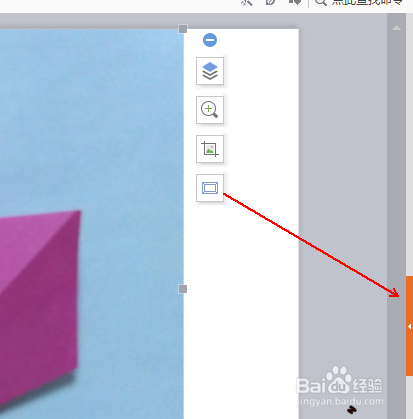The height and width of the screenshot is (419, 413).
Task: Collapse the picture quick toolbar with the blue minus button
Action: (x=210, y=40)
